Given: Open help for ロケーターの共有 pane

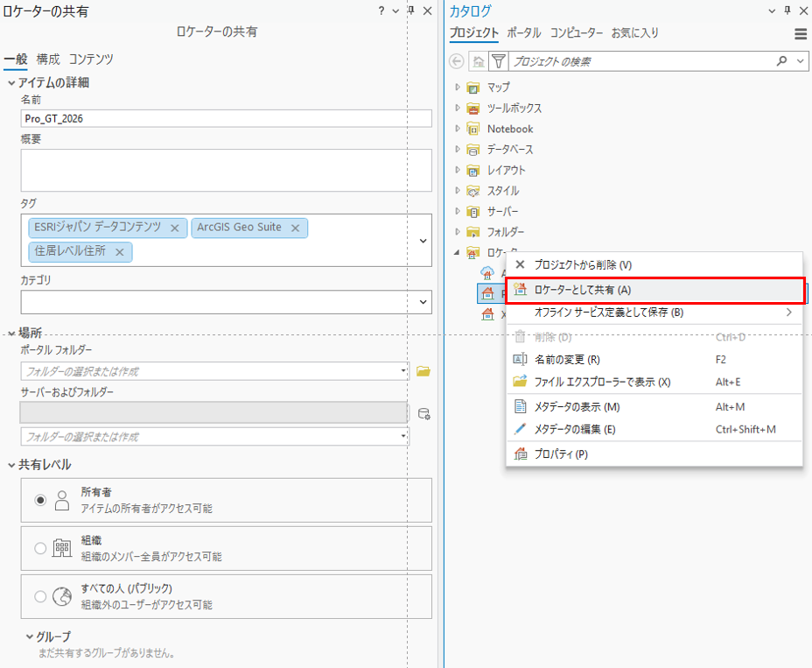Looking at the screenshot, I should [x=381, y=11].
